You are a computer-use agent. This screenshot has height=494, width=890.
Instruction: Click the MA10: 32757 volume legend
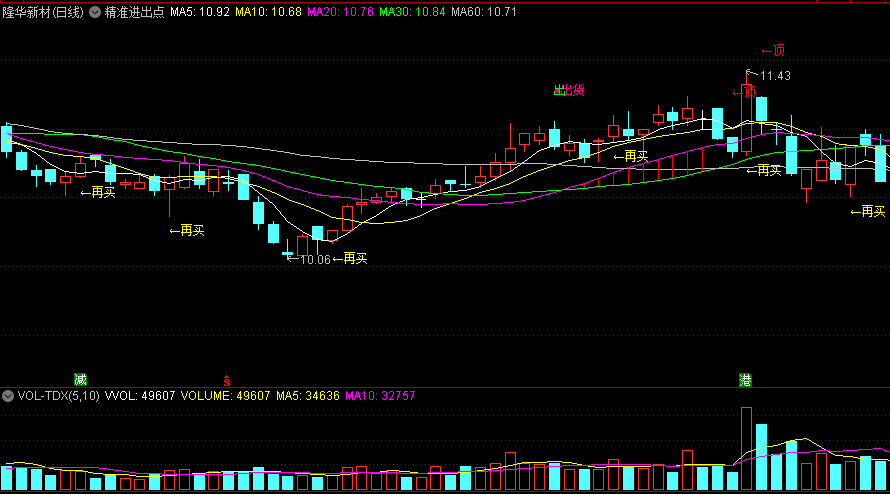point(380,396)
